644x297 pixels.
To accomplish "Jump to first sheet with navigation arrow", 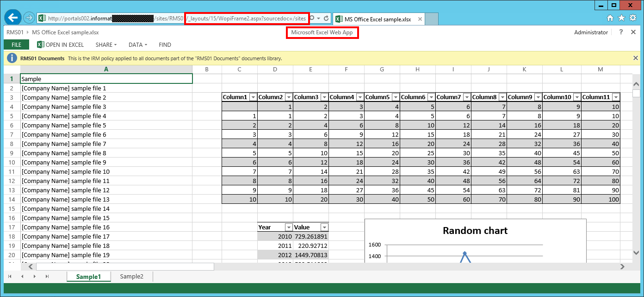I will (x=10, y=277).
